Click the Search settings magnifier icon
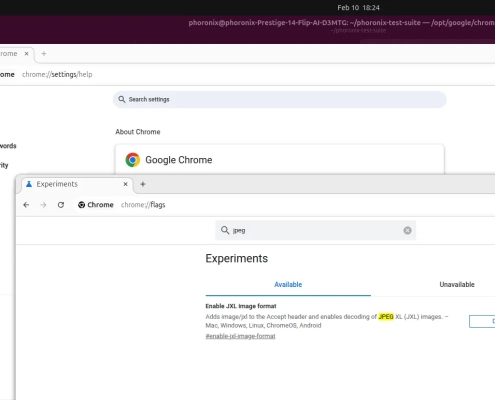495x400 pixels. coord(122,99)
